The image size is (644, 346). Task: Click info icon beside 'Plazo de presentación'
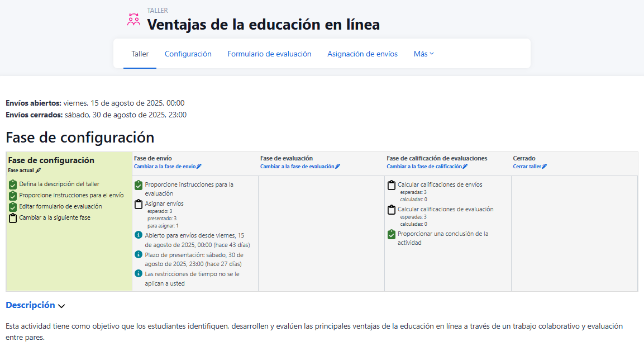click(139, 254)
